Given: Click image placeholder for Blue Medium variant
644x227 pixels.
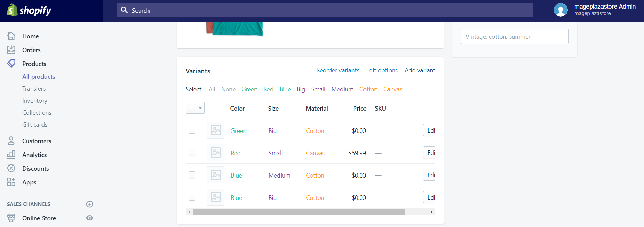Looking at the screenshot, I should pos(216,175).
